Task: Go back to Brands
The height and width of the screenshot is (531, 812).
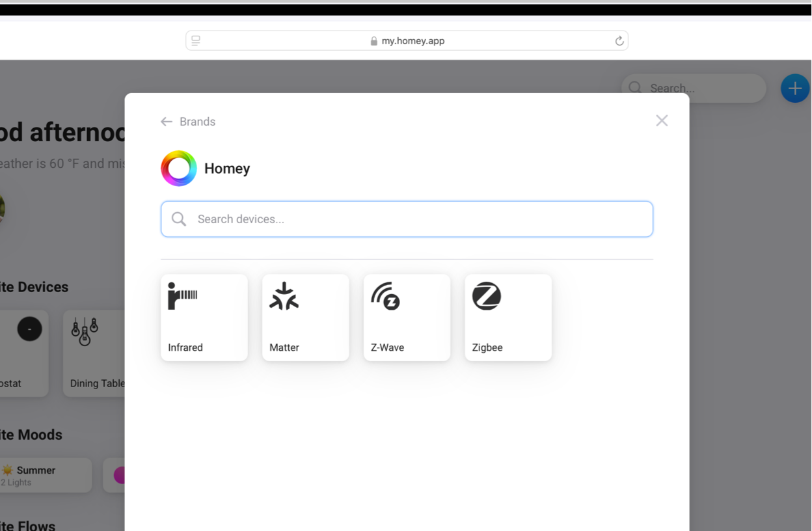Action: tap(188, 122)
